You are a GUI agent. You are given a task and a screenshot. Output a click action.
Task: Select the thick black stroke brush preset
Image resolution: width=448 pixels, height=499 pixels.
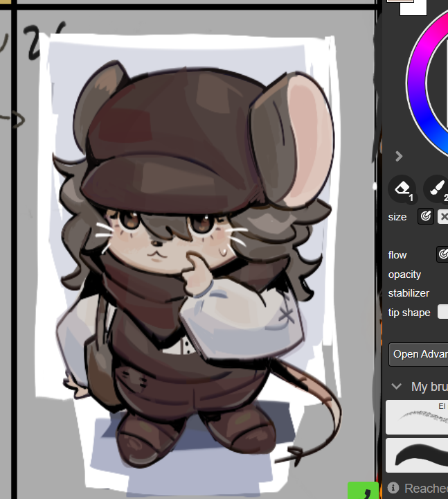click(x=417, y=455)
